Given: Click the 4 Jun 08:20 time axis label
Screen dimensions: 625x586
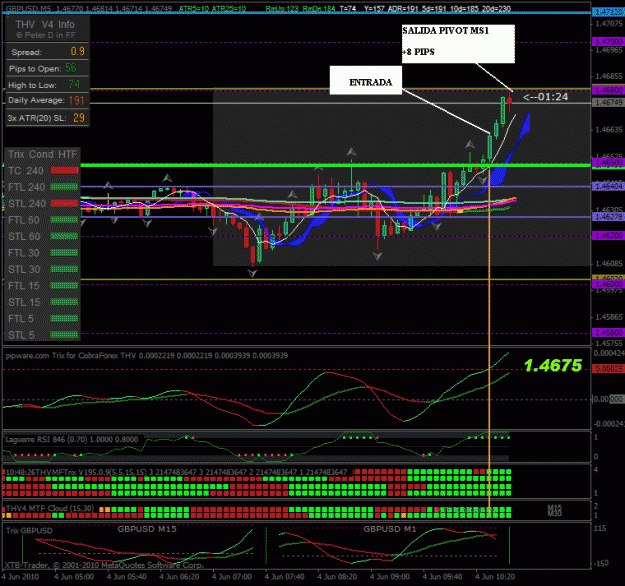Looking at the screenshot, I should (x=337, y=576).
